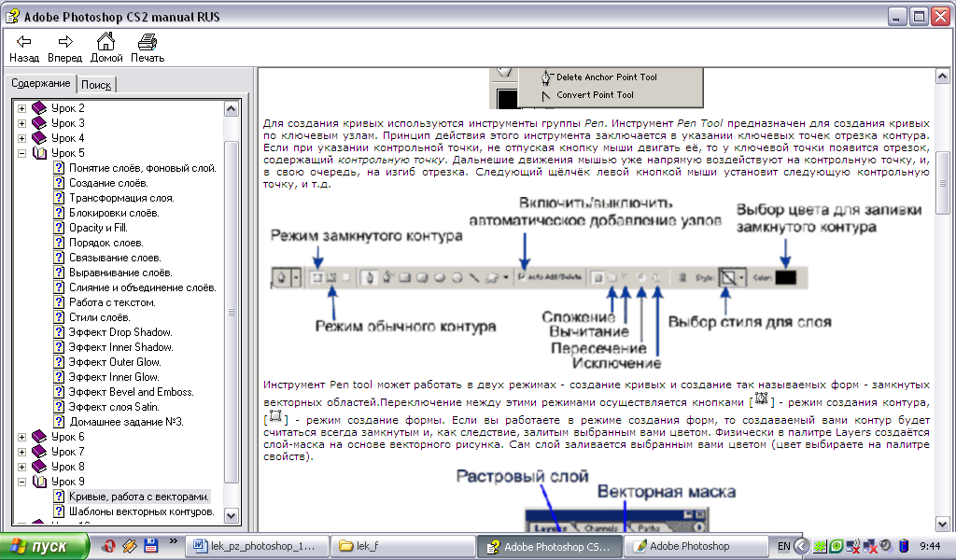Open topic Эффект Outer Glow
The width and height of the screenshot is (956, 560).
115,362
